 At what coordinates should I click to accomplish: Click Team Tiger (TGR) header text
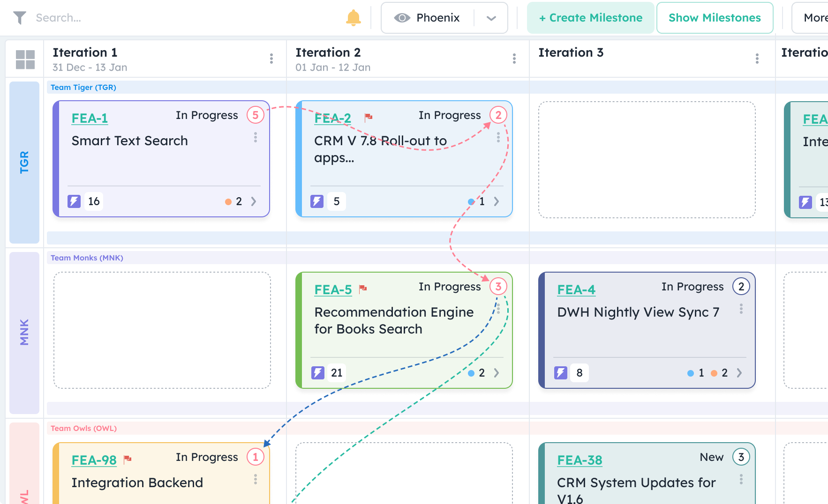pos(83,87)
